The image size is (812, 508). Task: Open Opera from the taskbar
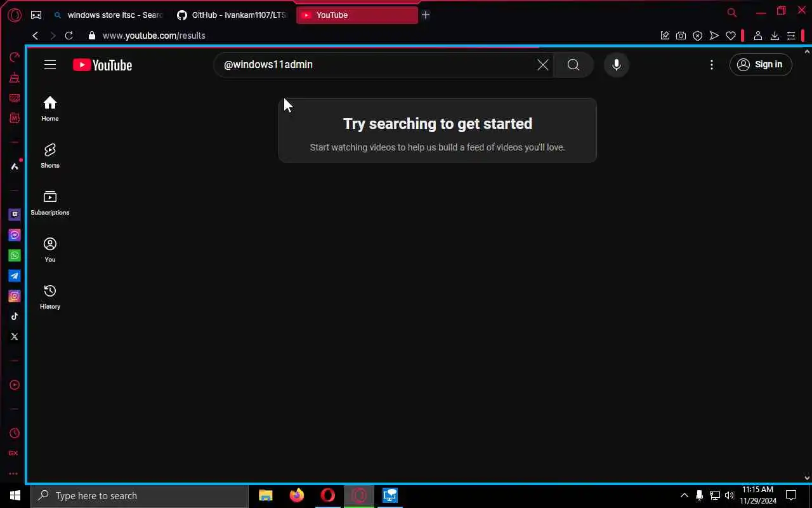click(x=328, y=495)
